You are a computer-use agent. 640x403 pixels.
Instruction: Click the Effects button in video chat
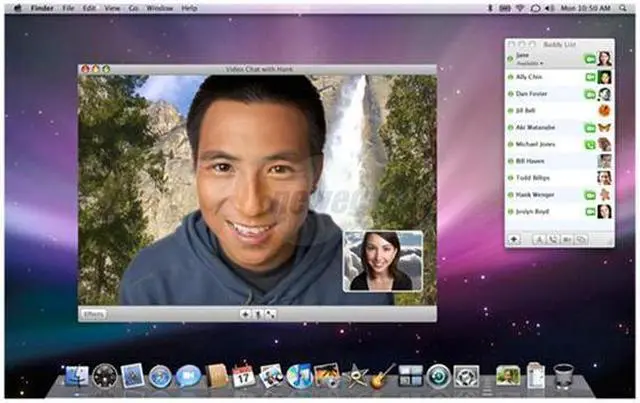pos(94,314)
